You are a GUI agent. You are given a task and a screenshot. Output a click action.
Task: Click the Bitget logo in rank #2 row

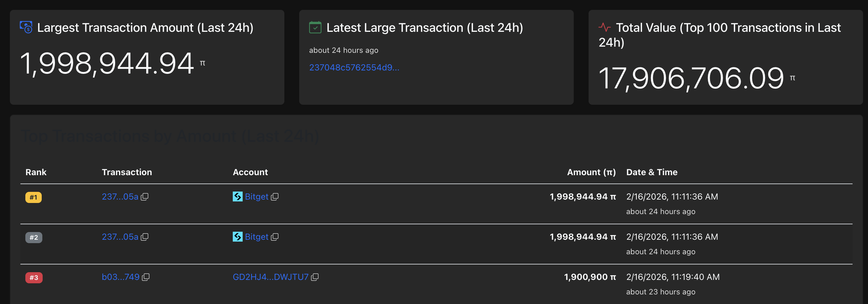click(x=237, y=237)
